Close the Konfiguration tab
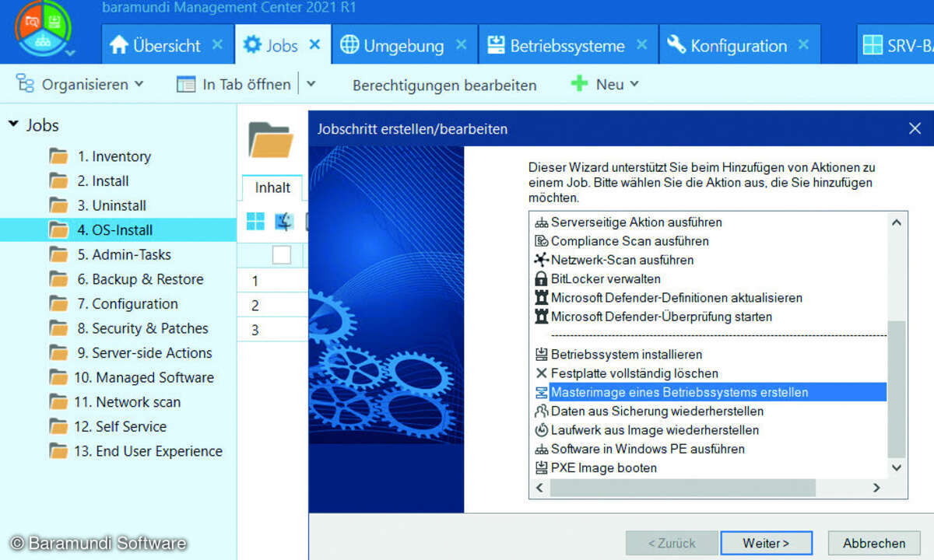This screenshot has height=560, width=934. click(804, 45)
